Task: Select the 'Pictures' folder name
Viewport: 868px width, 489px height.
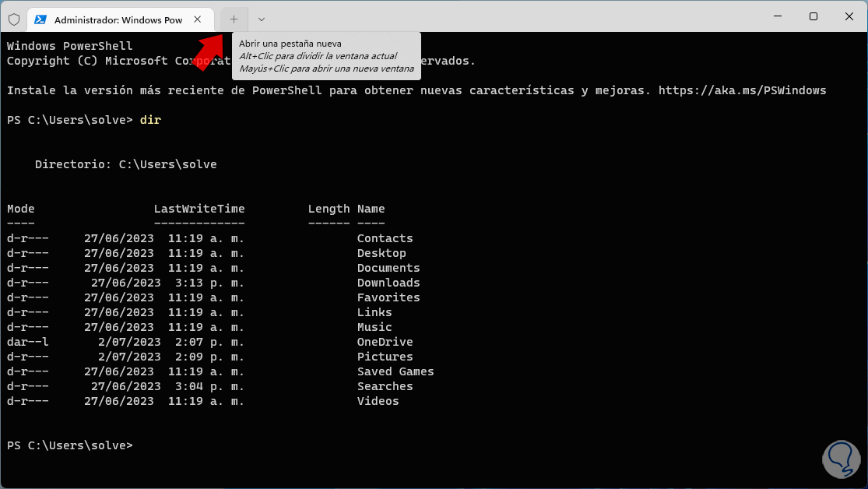Action: (385, 357)
